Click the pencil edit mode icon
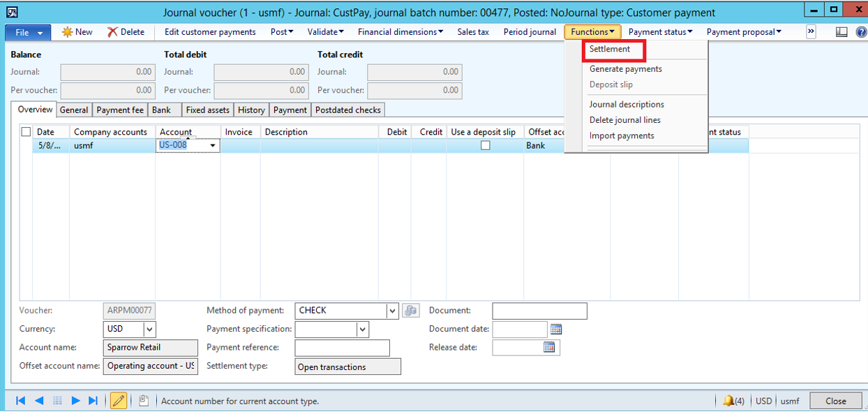 pos(119,401)
